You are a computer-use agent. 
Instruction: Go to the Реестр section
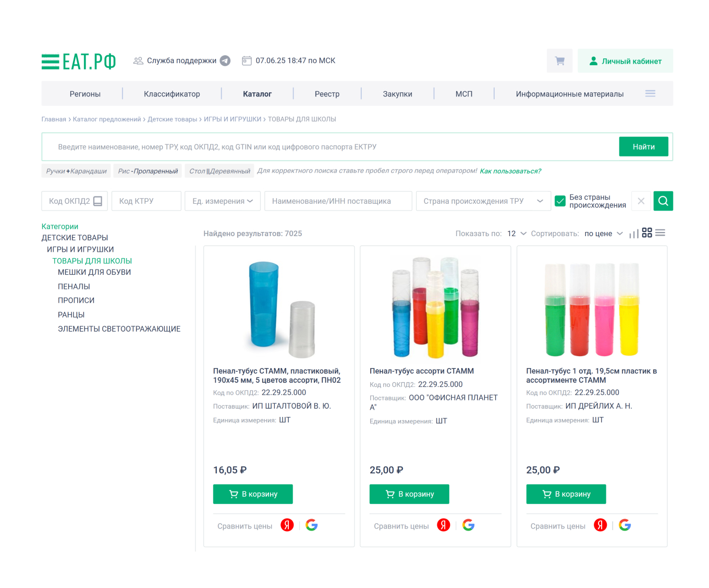point(327,94)
